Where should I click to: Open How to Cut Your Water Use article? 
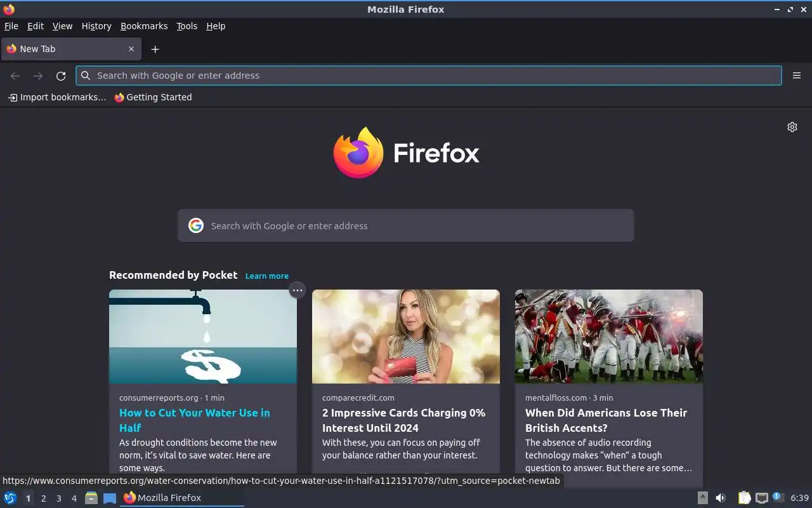(x=195, y=420)
